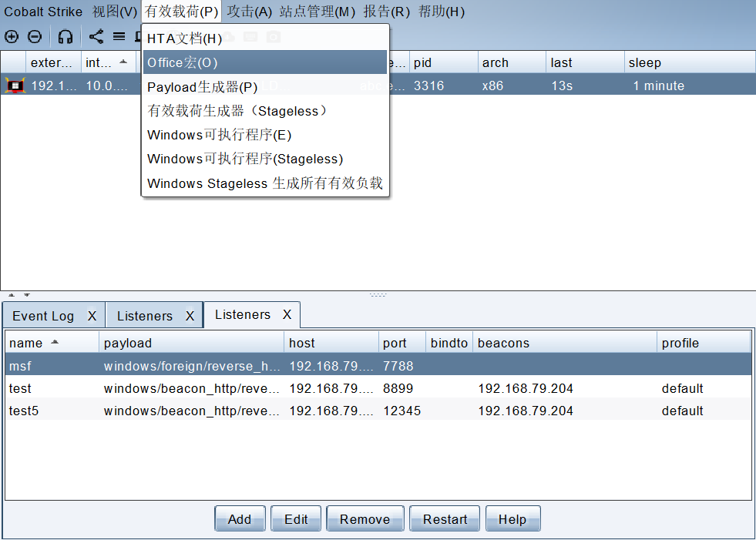
Task: Choose HTA文档(H) from the menu
Action: tap(264, 39)
